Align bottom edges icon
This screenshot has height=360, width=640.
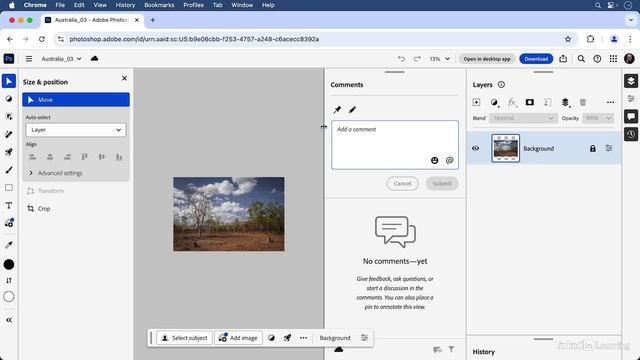tap(119, 157)
